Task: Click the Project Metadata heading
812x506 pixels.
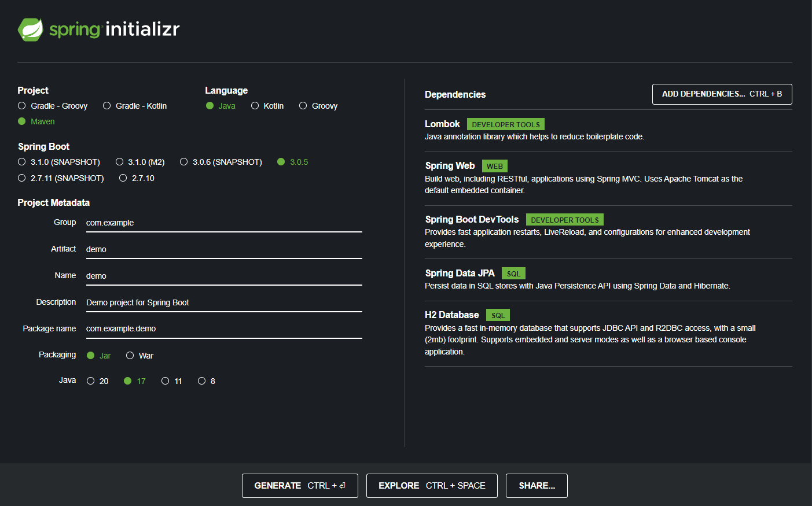Action: pyautogui.click(x=54, y=202)
